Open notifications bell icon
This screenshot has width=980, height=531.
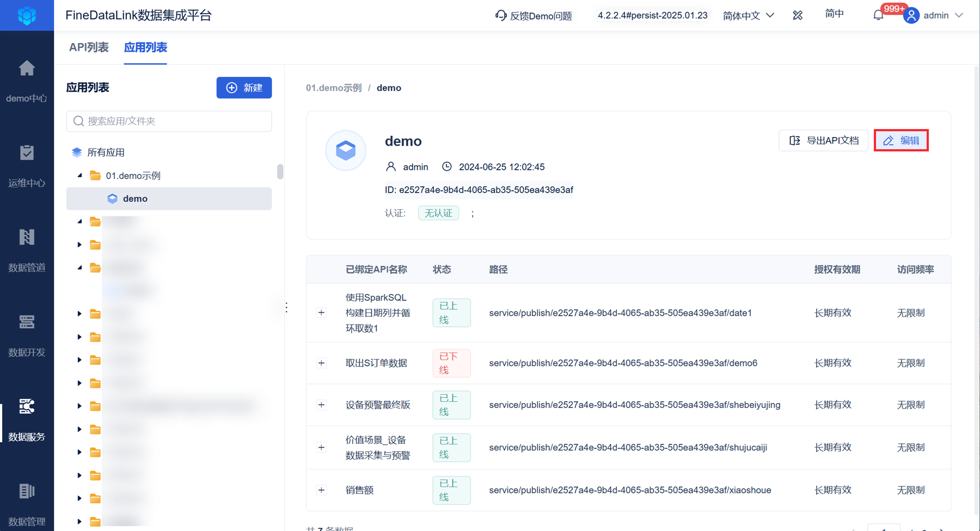[x=878, y=15]
